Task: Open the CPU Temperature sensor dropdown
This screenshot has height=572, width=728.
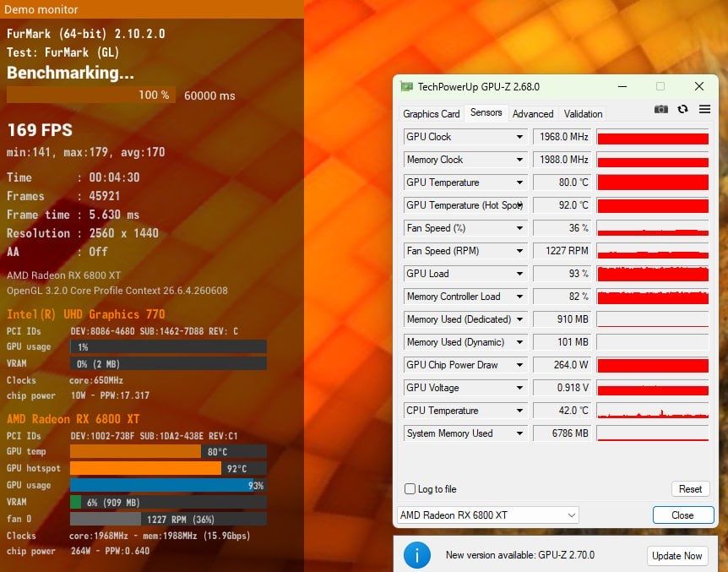Action: [x=519, y=411]
